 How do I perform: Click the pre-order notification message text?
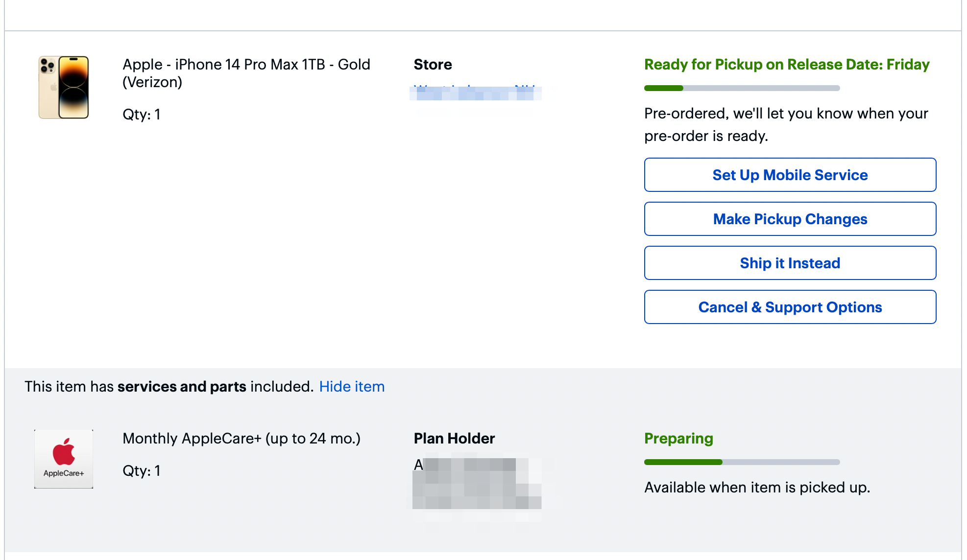(x=786, y=124)
